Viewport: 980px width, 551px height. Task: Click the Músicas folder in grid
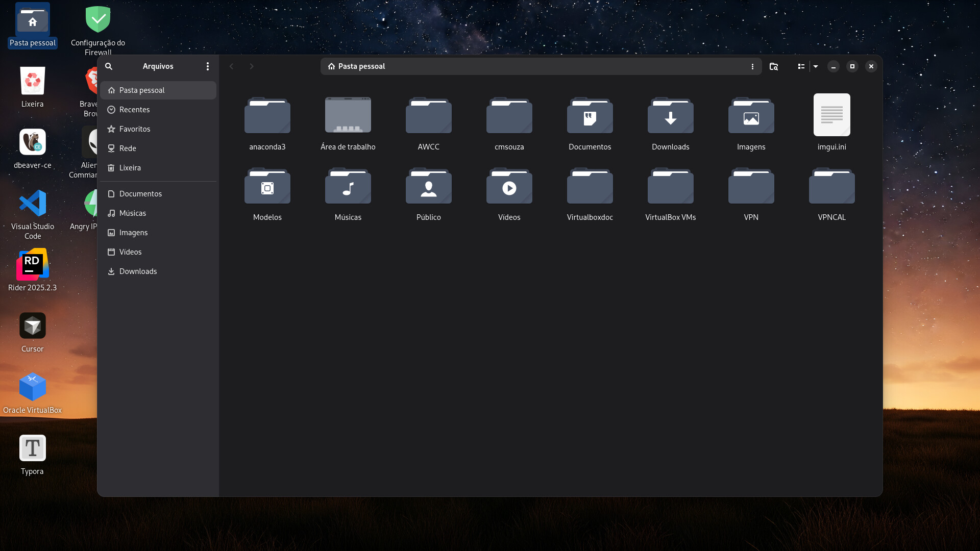[x=348, y=187]
